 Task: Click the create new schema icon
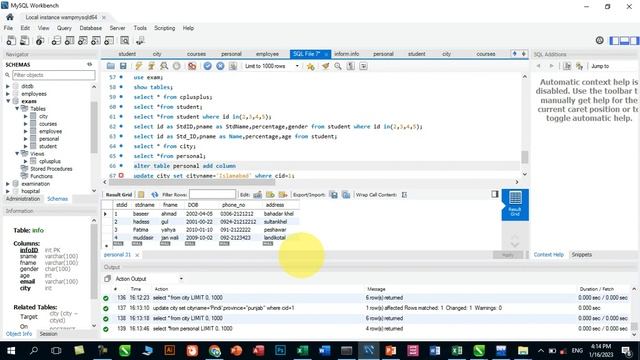56,40
